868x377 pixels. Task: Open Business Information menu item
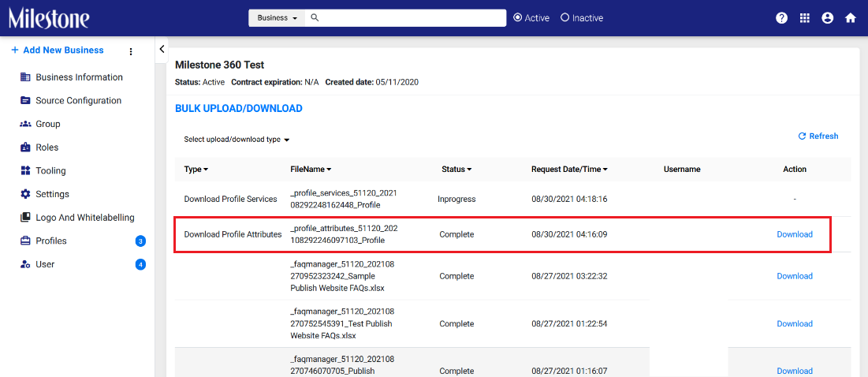[77, 77]
